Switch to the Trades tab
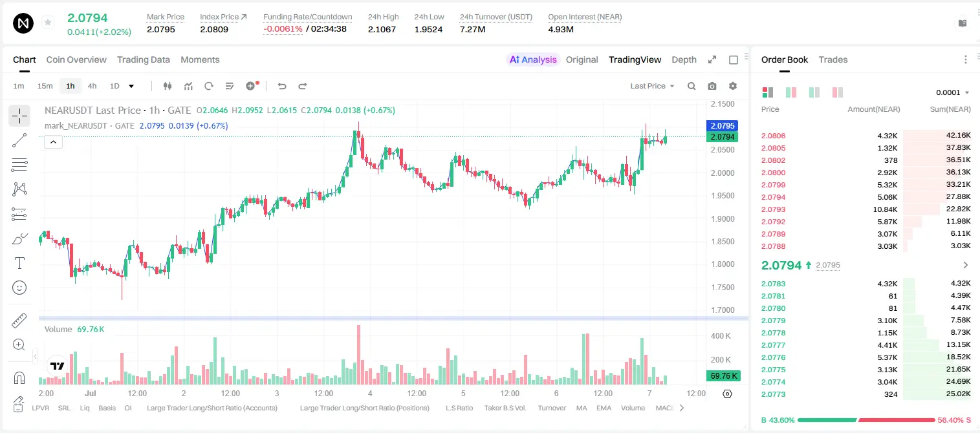The width and height of the screenshot is (980, 433). point(833,59)
